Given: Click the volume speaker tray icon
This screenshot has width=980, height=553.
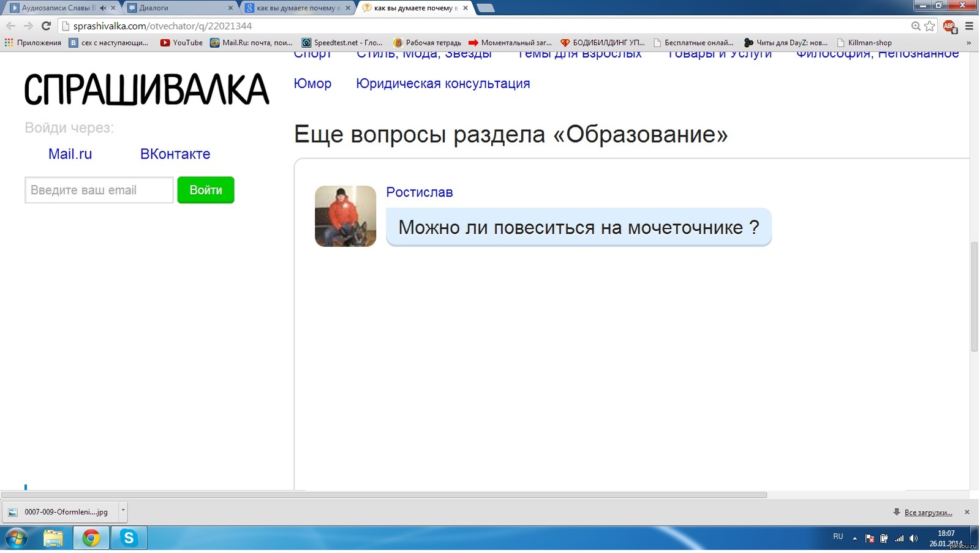Looking at the screenshot, I should click(x=913, y=538).
